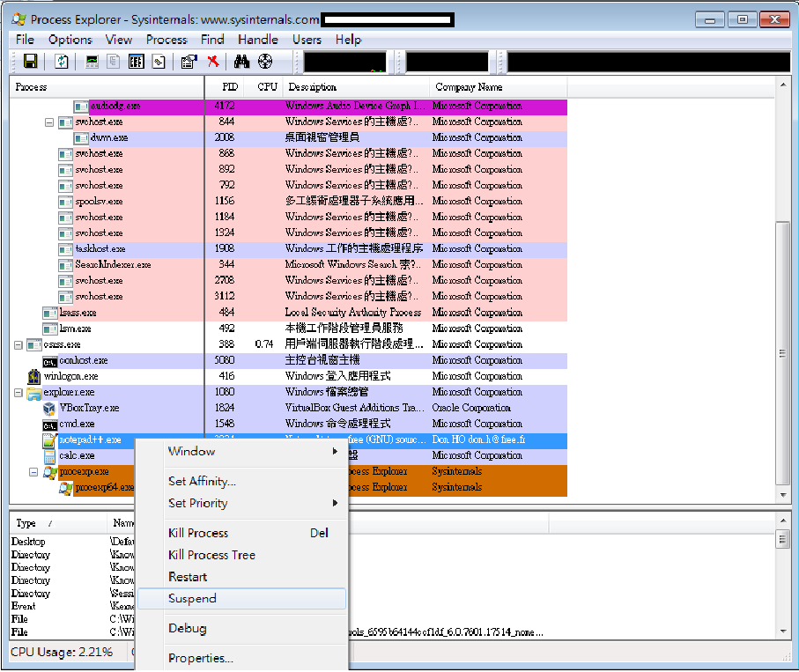This screenshot has height=672, width=799.
Task: Toggle the lower pane toolbar icon
Action: coord(136,62)
